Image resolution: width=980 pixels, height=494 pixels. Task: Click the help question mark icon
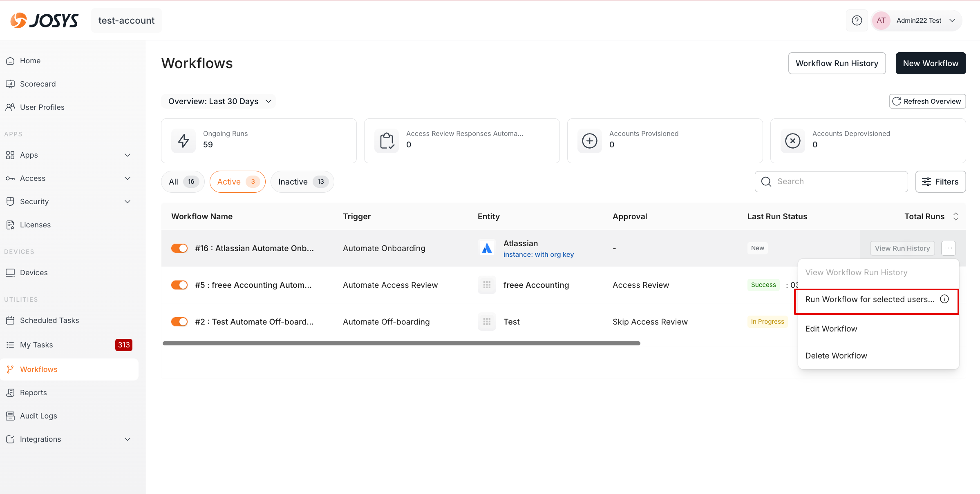(x=857, y=20)
